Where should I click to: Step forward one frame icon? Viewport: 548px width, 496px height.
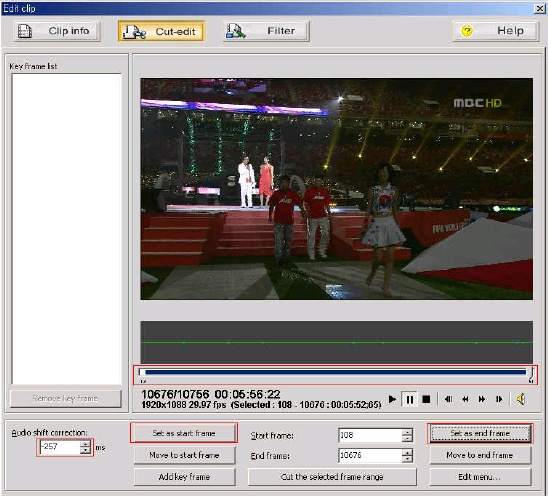point(499,399)
